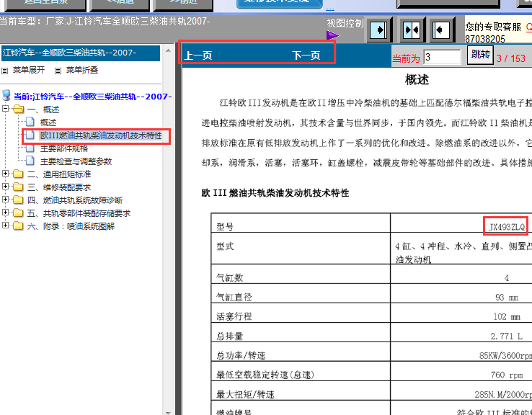Expand the 三、维修装配要求 node
The image size is (532, 415).
pos(5,187)
